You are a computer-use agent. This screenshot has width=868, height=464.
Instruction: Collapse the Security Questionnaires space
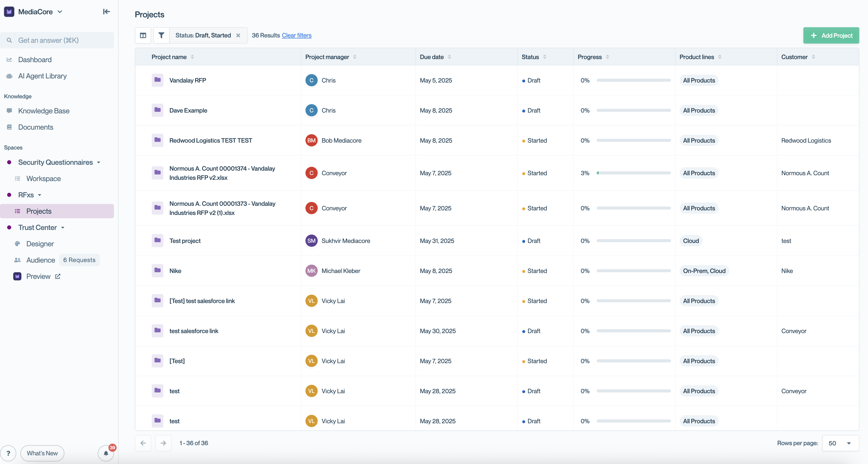[x=99, y=162]
